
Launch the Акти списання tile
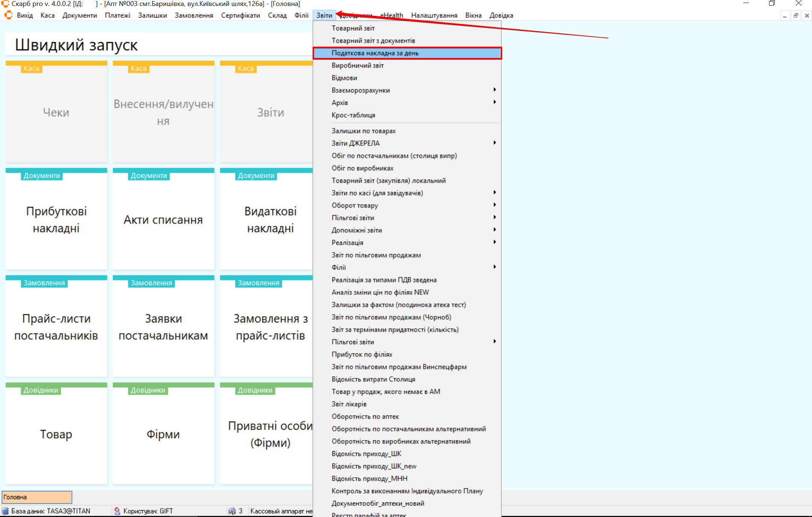163,219
